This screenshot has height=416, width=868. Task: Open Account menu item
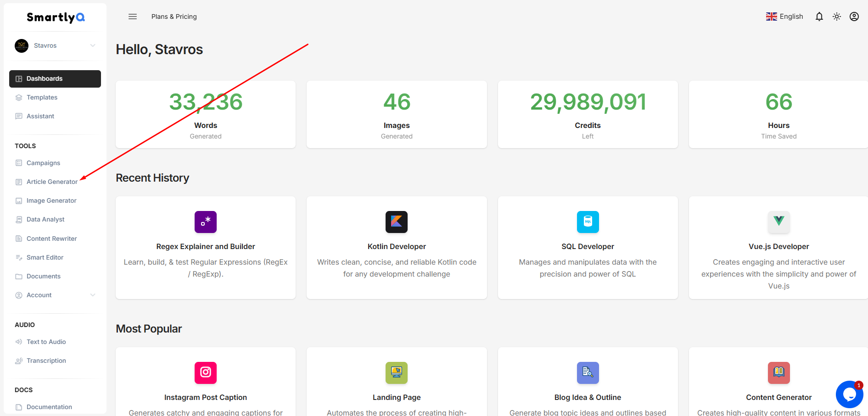[x=55, y=295]
